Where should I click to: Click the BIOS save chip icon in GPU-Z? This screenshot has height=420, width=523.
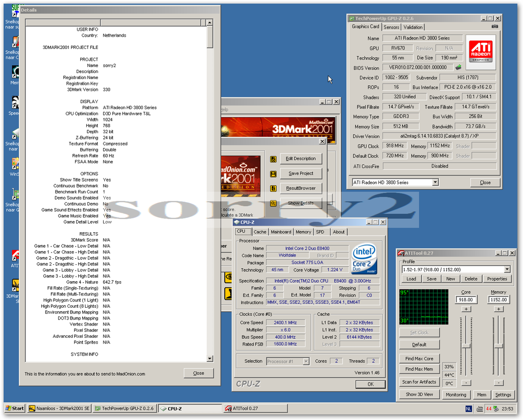click(458, 67)
